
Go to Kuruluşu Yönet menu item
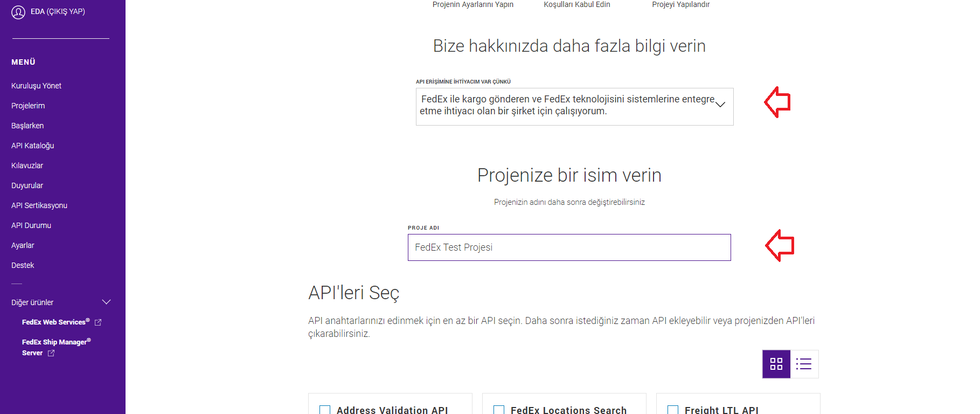click(x=36, y=86)
